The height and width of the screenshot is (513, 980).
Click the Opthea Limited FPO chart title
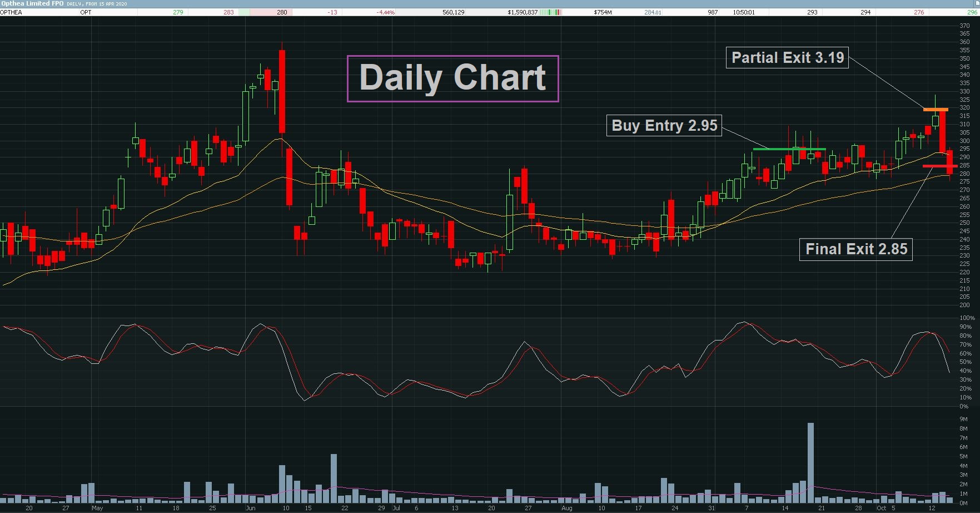tap(32, 3)
